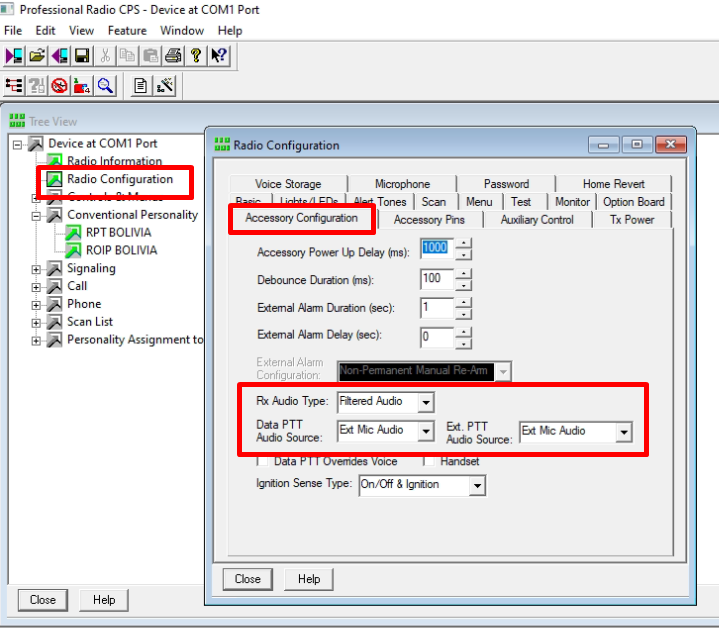Viewport: 719px width, 628px height.
Task: Click Help button in Tree View panel
Action: point(104,600)
